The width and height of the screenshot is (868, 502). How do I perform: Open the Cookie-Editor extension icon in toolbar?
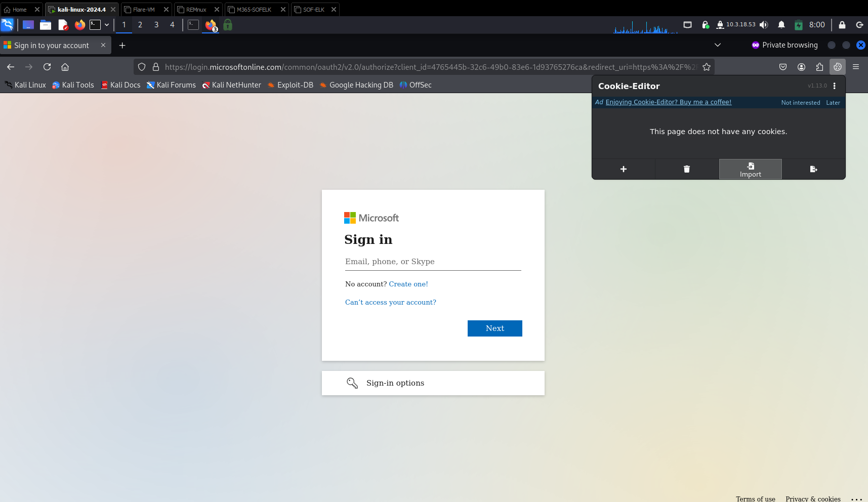[837, 66]
